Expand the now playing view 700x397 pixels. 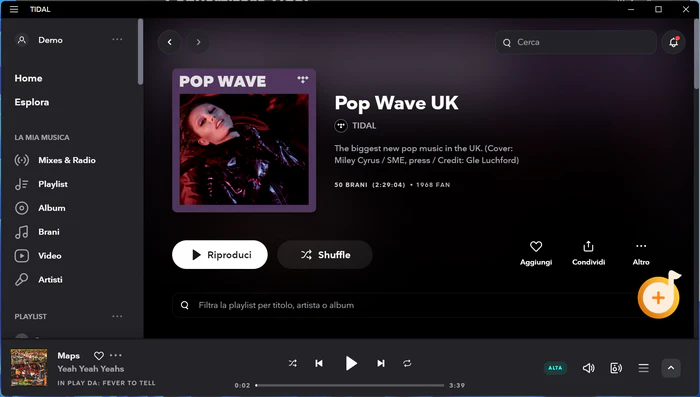pos(671,368)
